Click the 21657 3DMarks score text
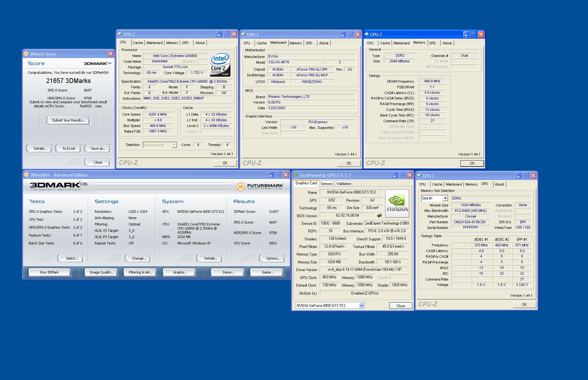 click(68, 81)
